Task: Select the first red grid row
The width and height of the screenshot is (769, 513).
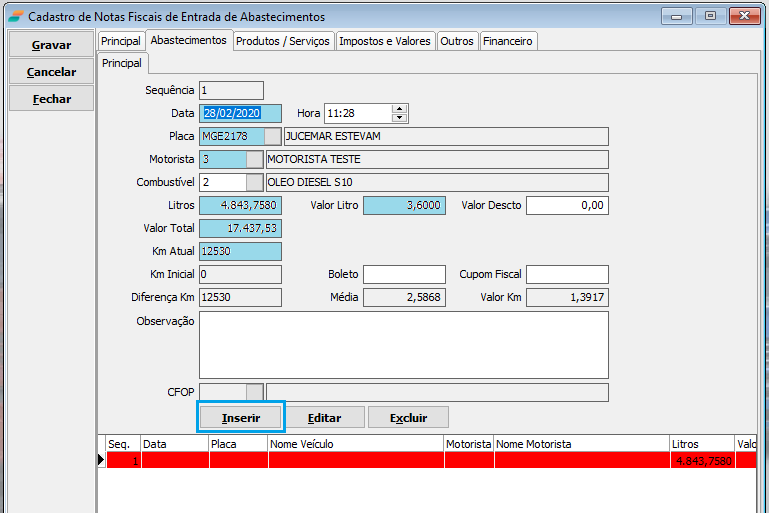Action: pos(400,460)
